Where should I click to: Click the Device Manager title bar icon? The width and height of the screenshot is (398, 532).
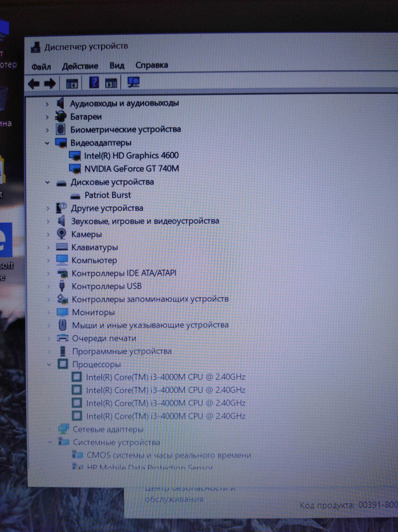tap(36, 47)
